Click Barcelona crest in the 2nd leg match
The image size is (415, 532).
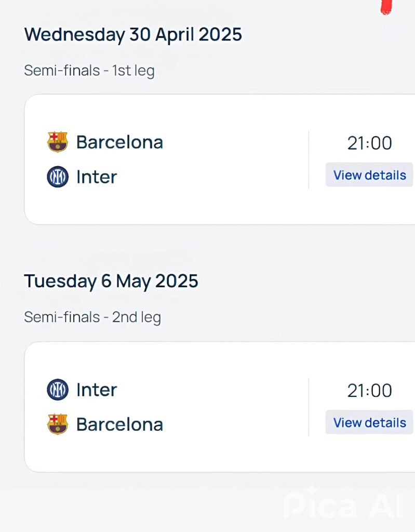(x=57, y=424)
